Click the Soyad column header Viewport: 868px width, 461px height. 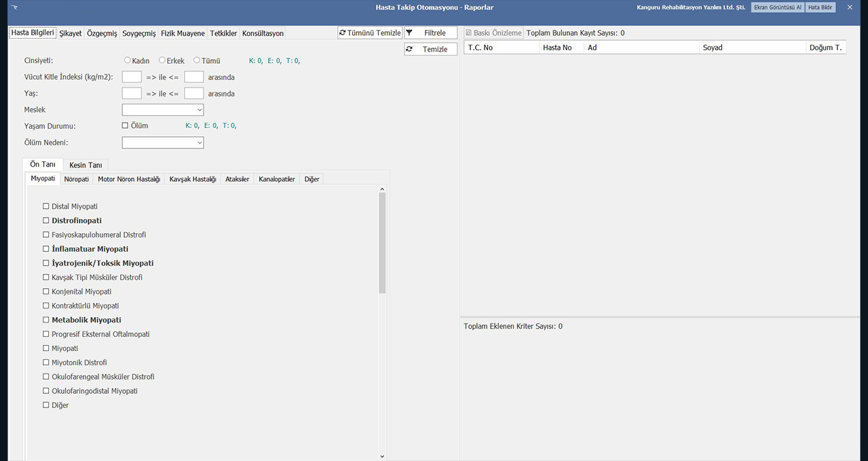[x=752, y=47]
